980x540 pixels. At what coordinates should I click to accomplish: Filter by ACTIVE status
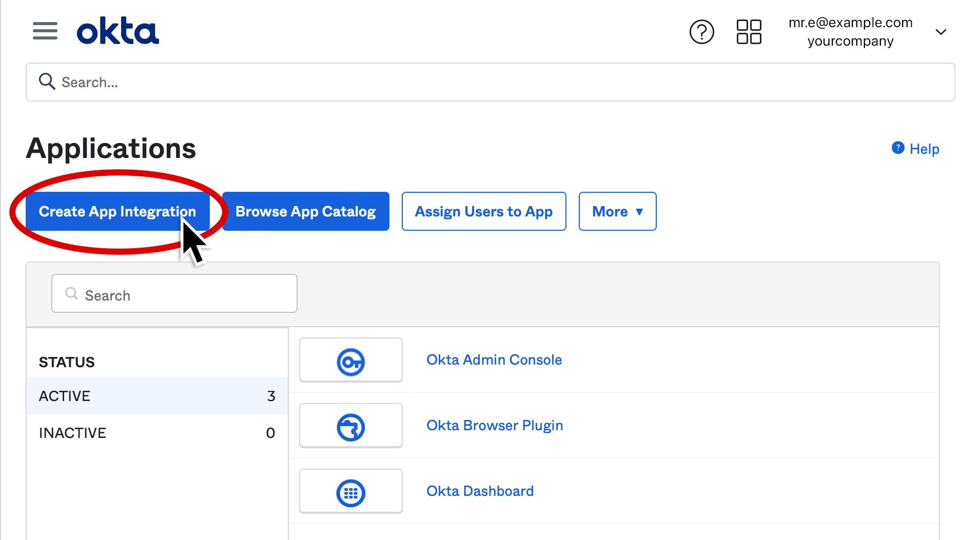(157, 396)
